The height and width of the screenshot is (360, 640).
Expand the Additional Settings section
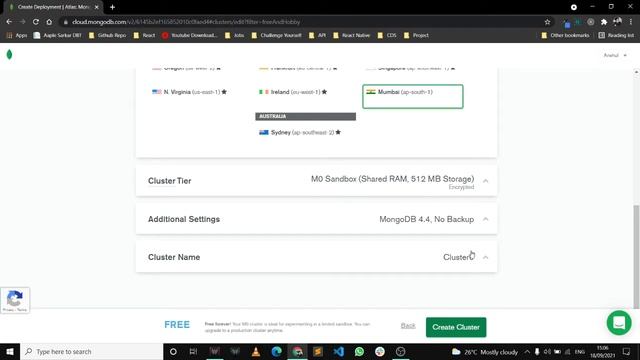(485, 219)
